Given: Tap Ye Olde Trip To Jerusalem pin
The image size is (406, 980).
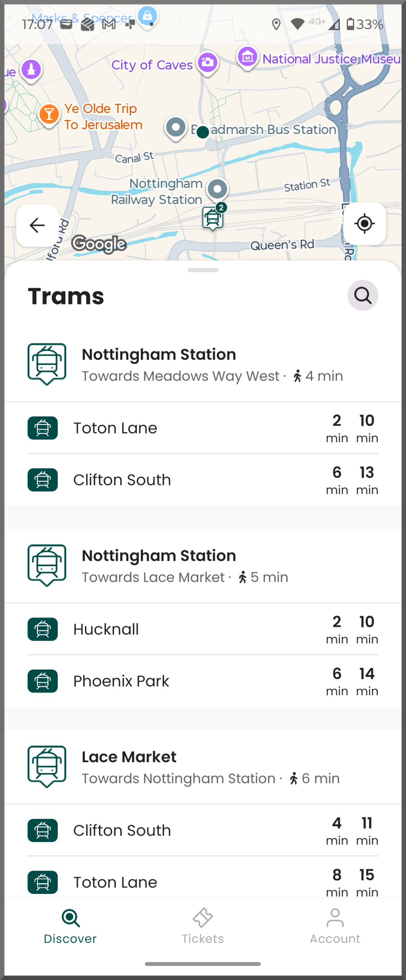Looking at the screenshot, I should pyautogui.click(x=49, y=114).
